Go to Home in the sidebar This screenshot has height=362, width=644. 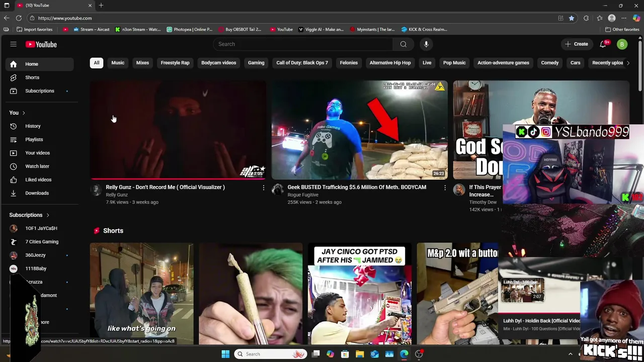tap(40, 64)
